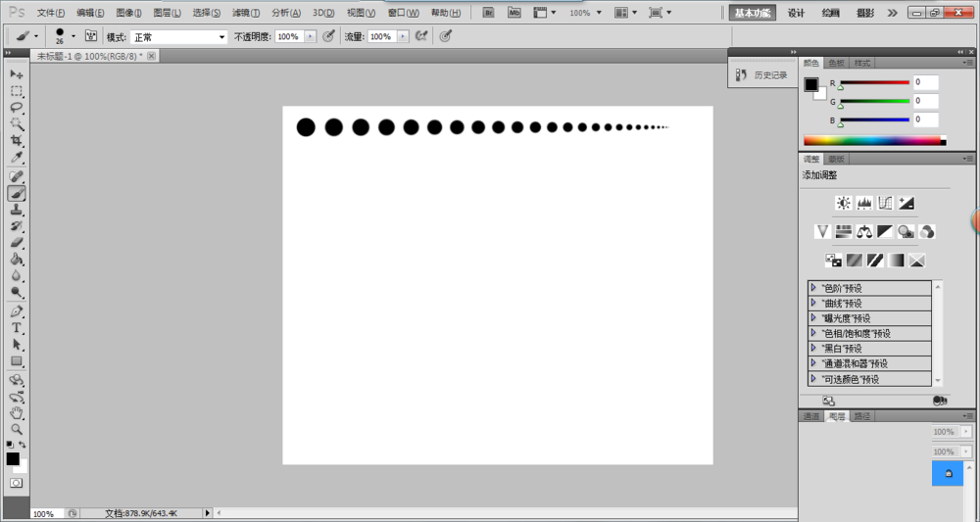The height and width of the screenshot is (522, 980).
Task: Select the Paint Bucket tool
Action: (17, 260)
